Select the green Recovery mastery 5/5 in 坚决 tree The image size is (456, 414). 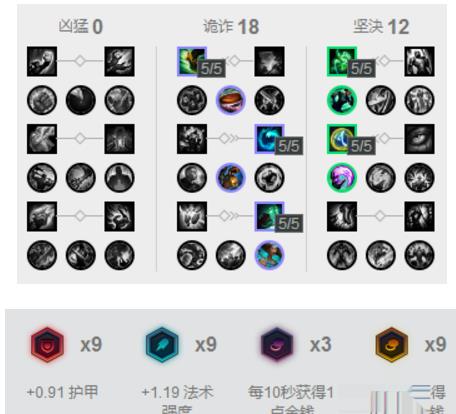click(x=342, y=61)
